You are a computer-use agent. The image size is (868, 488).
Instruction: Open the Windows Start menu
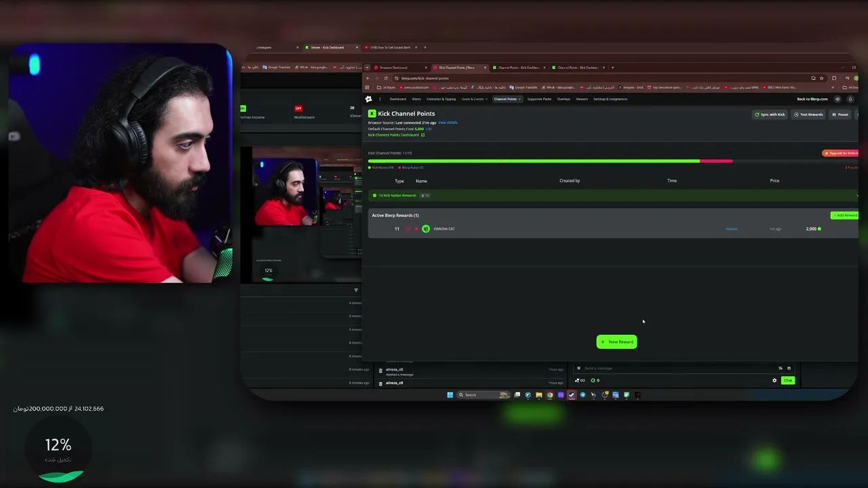click(x=450, y=394)
